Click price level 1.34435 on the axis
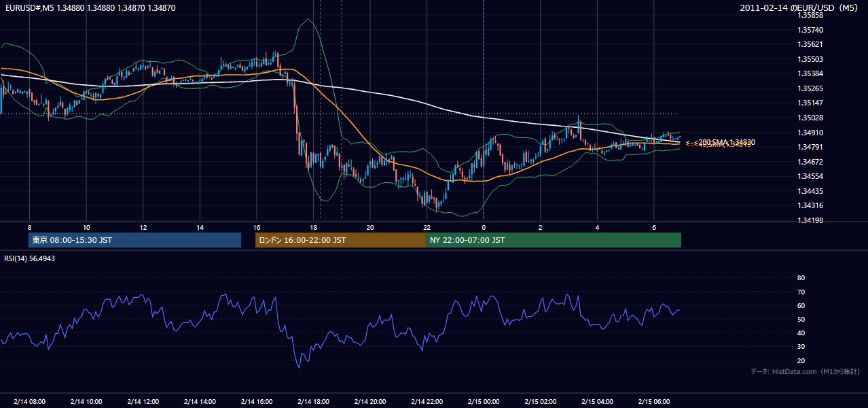 (x=812, y=191)
